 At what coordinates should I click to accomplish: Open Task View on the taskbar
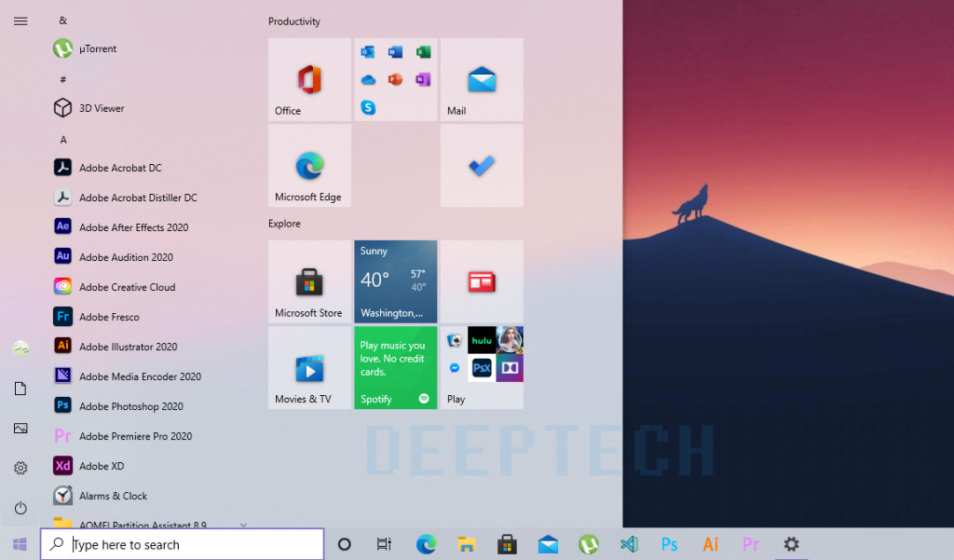(384, 544)
